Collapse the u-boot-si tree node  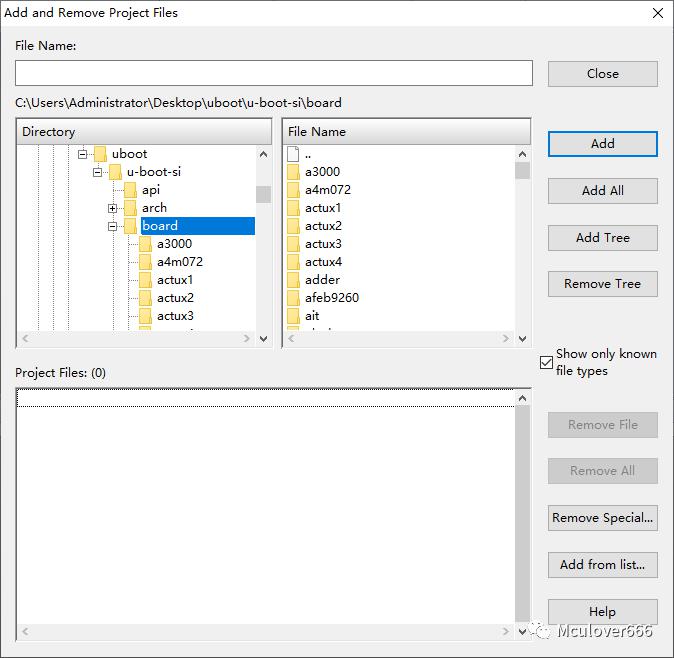[x=98, y=172]
